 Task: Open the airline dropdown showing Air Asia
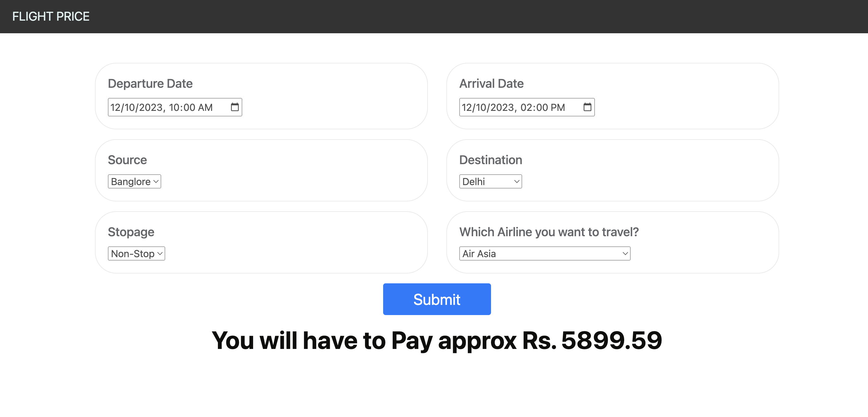(545, 253)
